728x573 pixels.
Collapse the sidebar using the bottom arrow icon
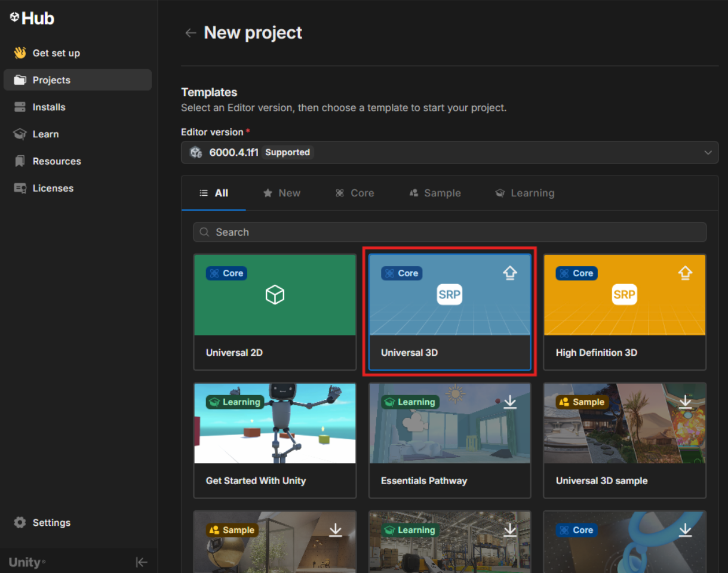[x=142, y=562]
